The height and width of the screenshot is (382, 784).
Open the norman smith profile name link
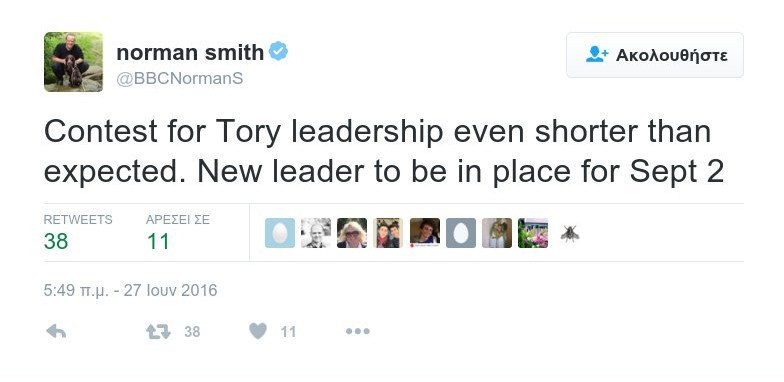[x=190, y=52]
